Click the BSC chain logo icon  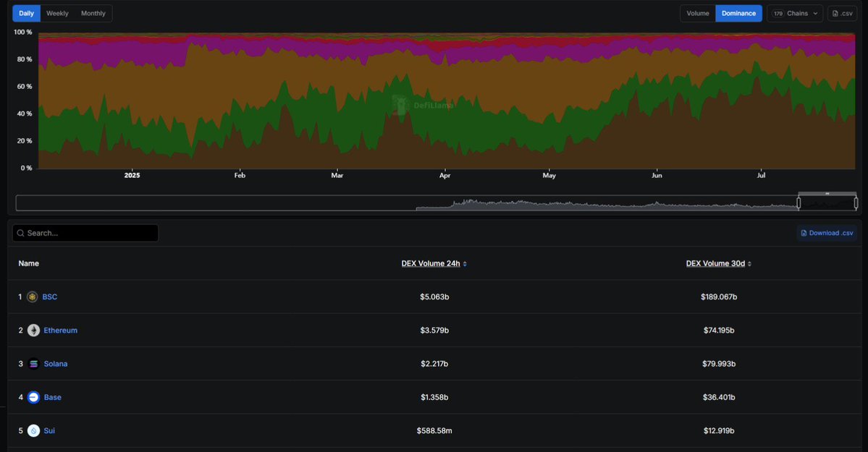click(32, 297)
